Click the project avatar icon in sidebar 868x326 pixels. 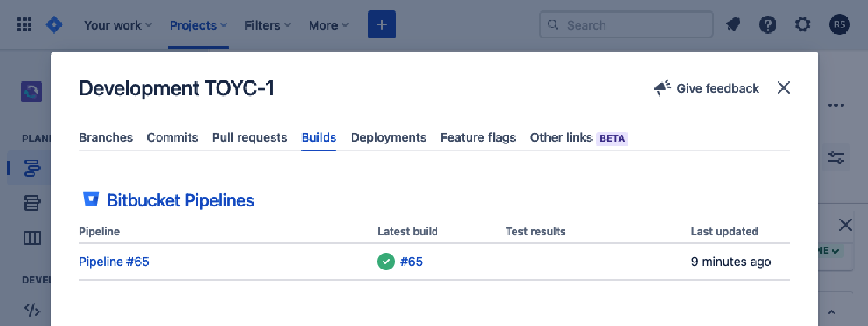coord(31,92)
